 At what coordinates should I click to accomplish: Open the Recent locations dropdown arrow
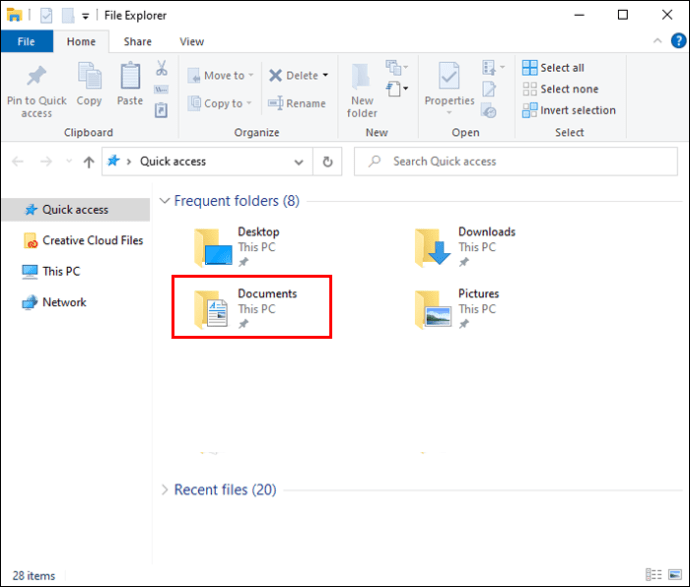pos(69,161)
